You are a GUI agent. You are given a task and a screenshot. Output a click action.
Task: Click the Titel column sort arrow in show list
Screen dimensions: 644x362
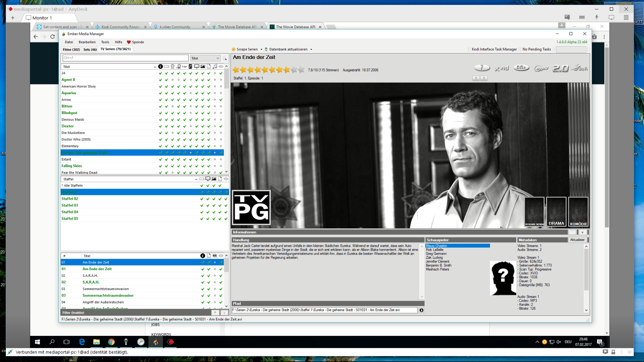[155, 67]
